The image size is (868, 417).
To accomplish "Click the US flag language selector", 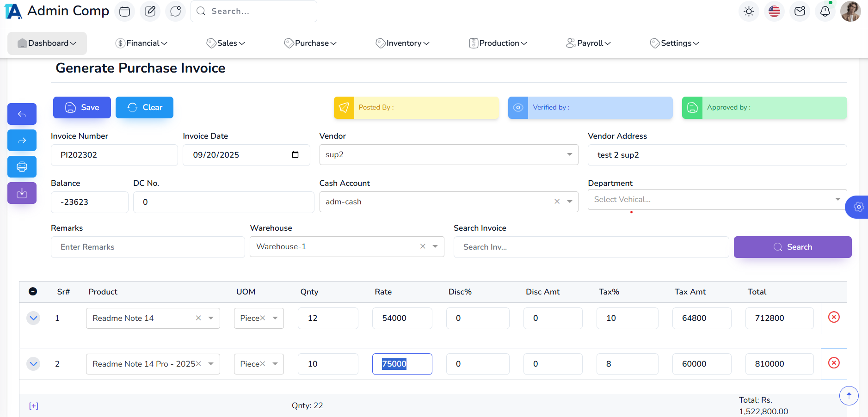I will point(774,12).
